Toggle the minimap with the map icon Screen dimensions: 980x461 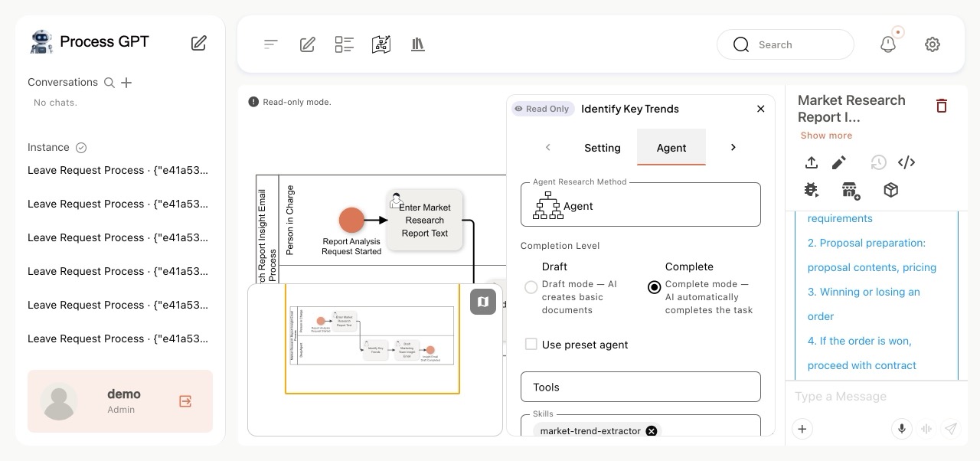coord(483,302)
